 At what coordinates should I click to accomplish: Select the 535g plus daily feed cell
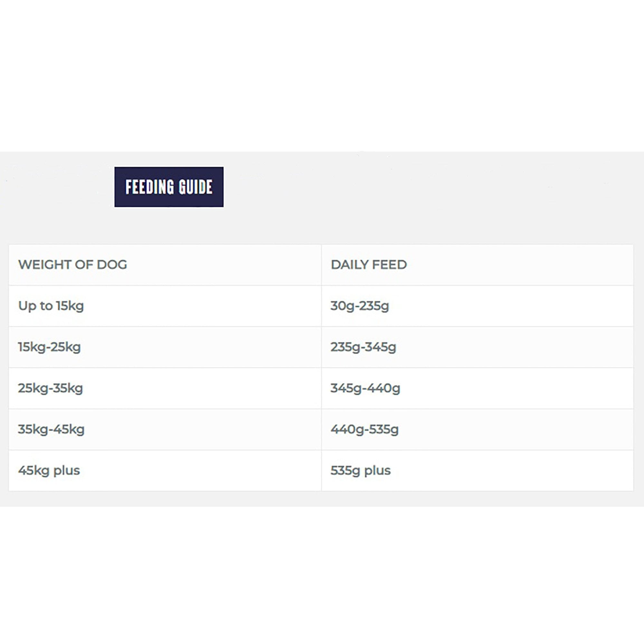pos(361,471)
